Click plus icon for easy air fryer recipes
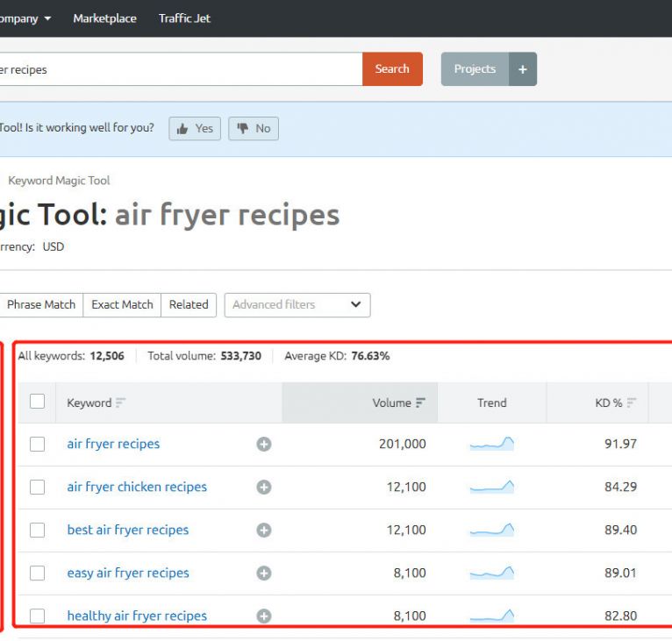 (x=264, y=573)
